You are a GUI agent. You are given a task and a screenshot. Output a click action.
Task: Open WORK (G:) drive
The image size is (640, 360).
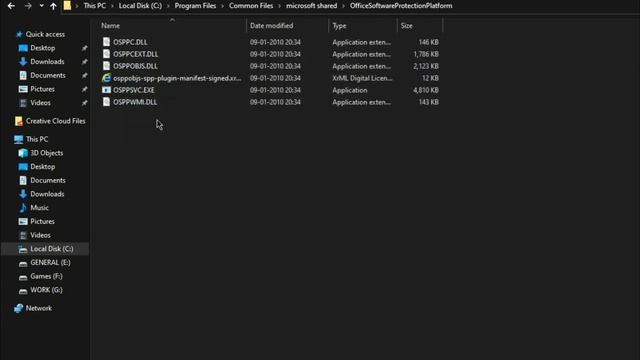click(x=46, y=290)
